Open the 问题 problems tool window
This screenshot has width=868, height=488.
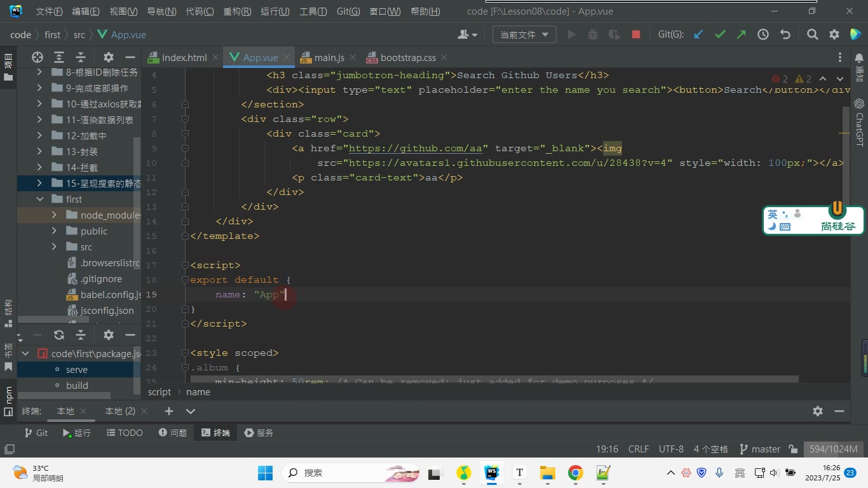tap(172, 433)
